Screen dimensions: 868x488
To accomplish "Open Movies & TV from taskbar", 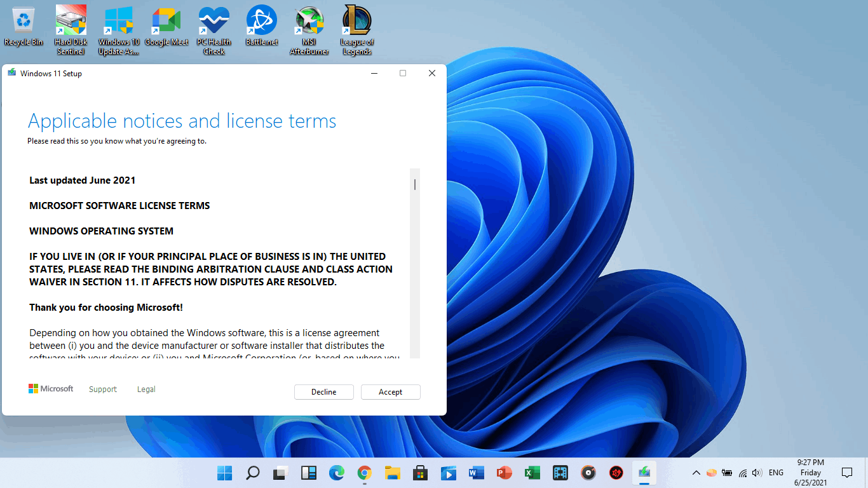I will (x=448, y=473).
